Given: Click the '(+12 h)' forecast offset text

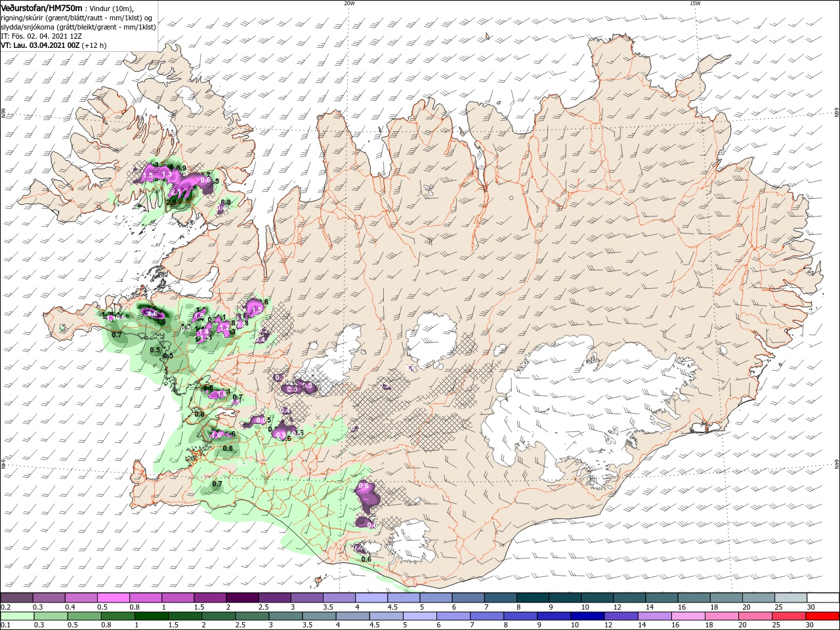Looking at the screenshot, I should point(94,45).
